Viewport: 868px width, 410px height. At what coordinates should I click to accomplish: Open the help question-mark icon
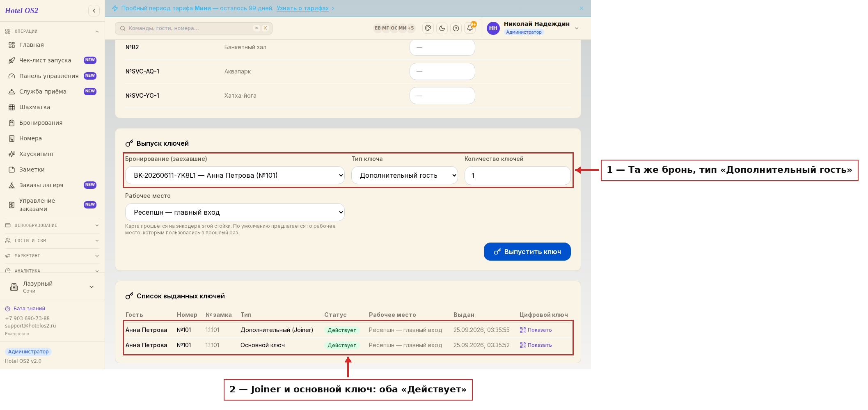tap(456, 28)
